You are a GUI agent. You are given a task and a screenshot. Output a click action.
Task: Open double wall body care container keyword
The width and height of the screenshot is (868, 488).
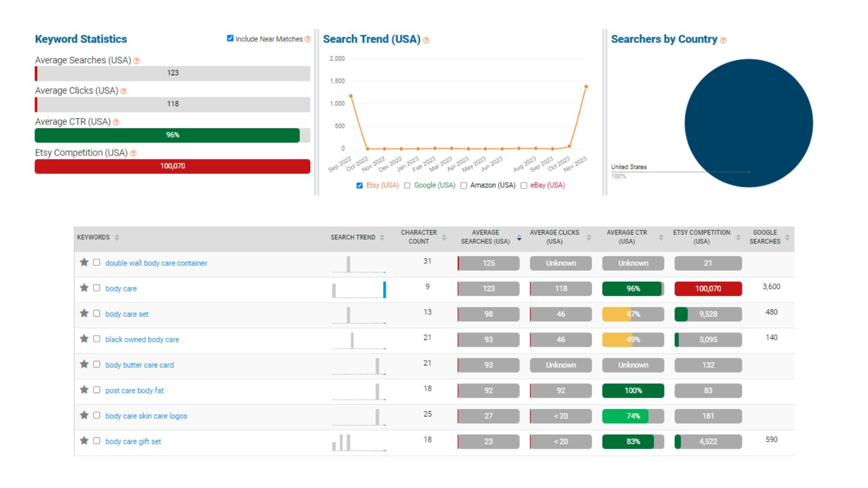(156, 263)
